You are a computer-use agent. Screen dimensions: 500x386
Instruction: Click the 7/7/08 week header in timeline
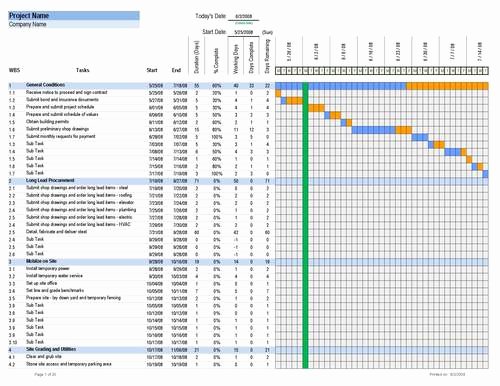pos(453,52)
